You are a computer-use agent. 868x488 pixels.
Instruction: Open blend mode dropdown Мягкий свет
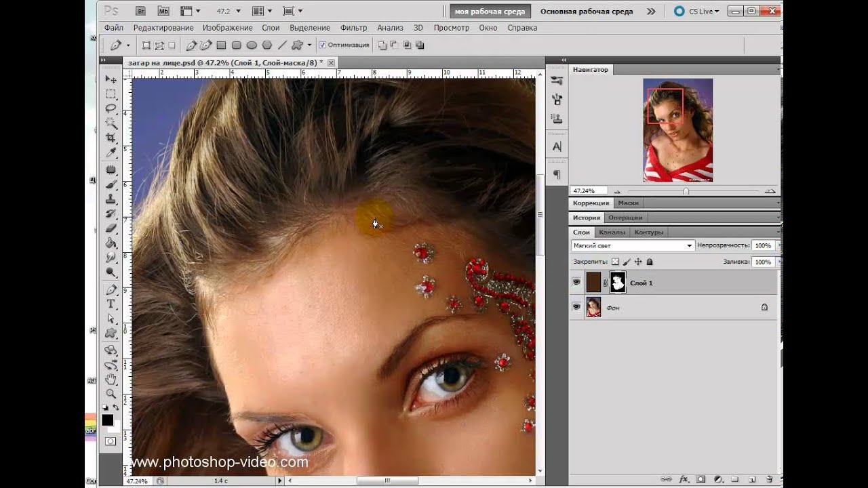pos(632,245)
